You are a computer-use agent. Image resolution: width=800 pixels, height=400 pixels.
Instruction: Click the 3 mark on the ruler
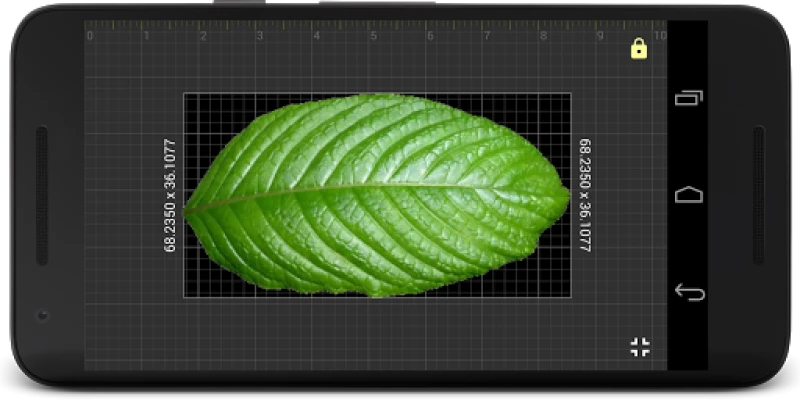click(260, 36)
